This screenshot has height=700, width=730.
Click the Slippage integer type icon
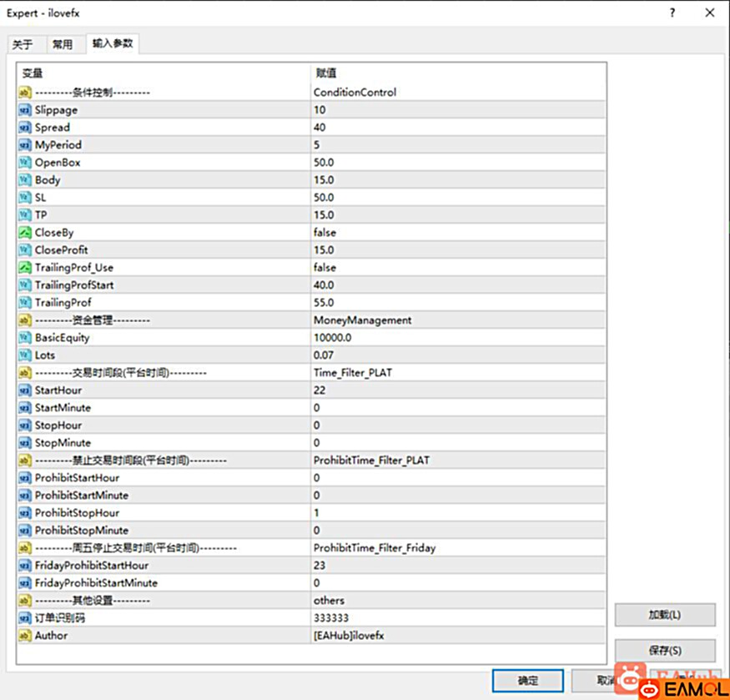pos(25,110)
